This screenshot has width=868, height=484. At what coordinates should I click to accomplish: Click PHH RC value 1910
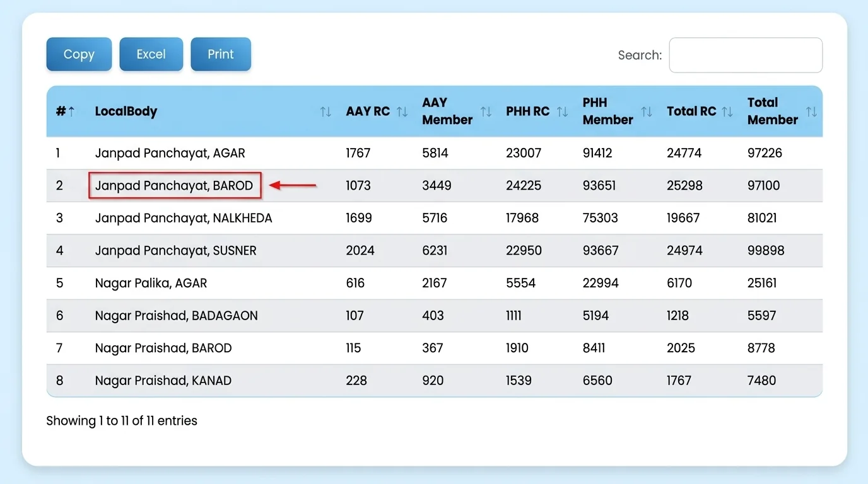(x=517, y=348)
